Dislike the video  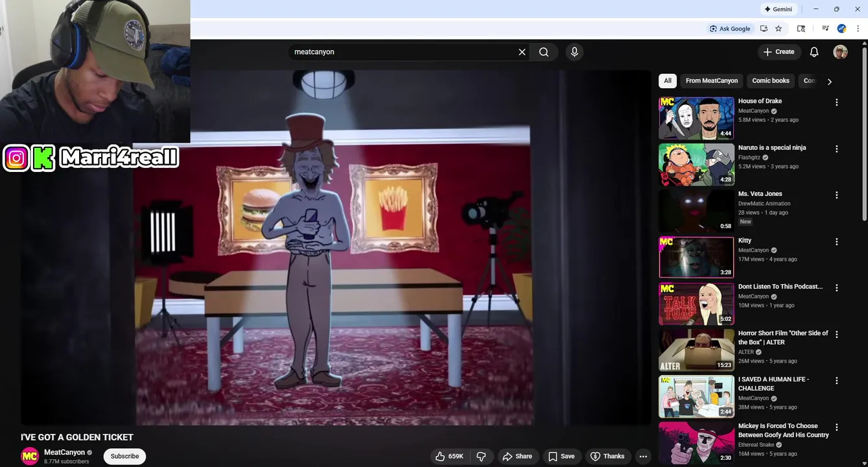pyautogui.click(x=481, y=457)
